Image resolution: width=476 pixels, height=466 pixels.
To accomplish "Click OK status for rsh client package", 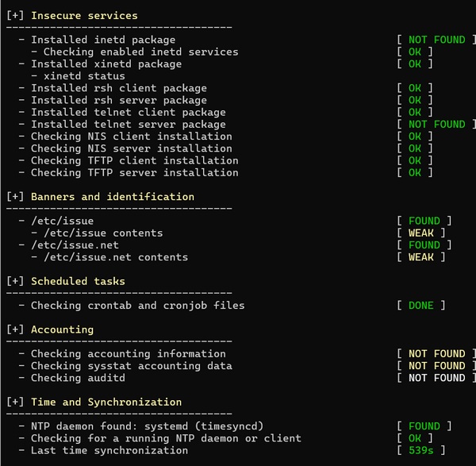I will coord(415,88).
